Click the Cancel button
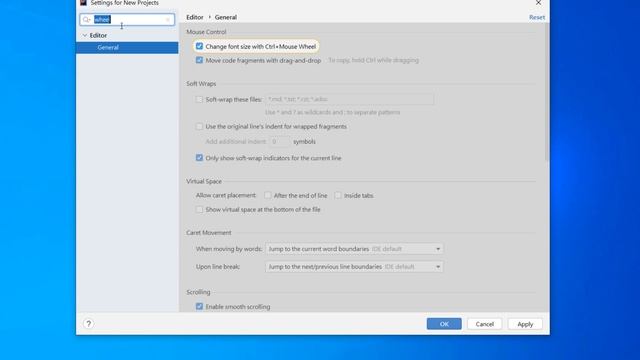The height and width of the screenshot is (360, 640). tap(484, 324)
